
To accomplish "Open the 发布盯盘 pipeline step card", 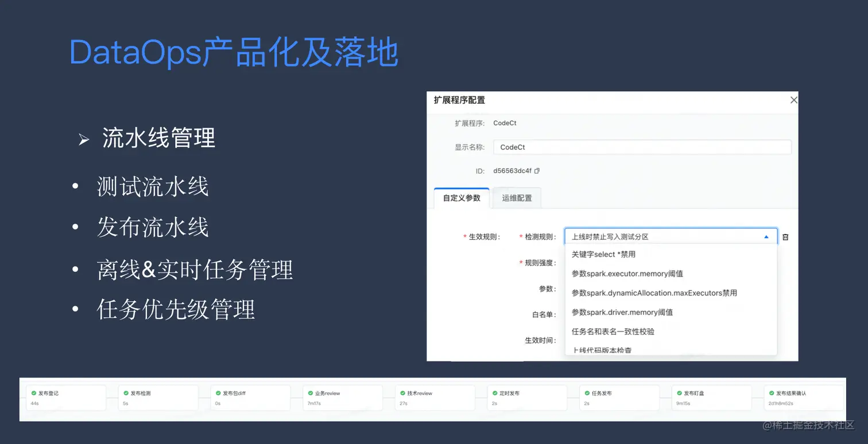I will (712, 398).
